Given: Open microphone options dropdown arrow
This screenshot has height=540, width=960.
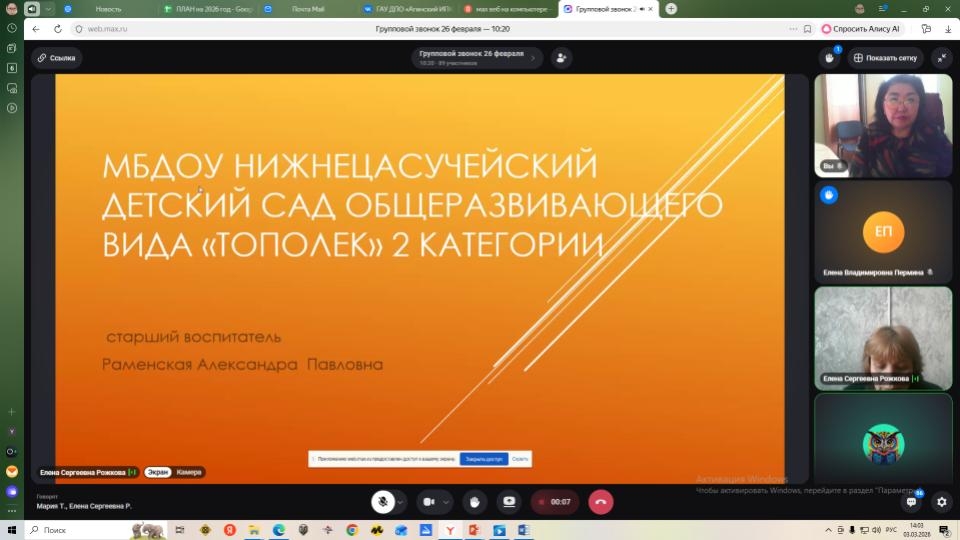Looking at the screenshot, I should click(401, 502).
